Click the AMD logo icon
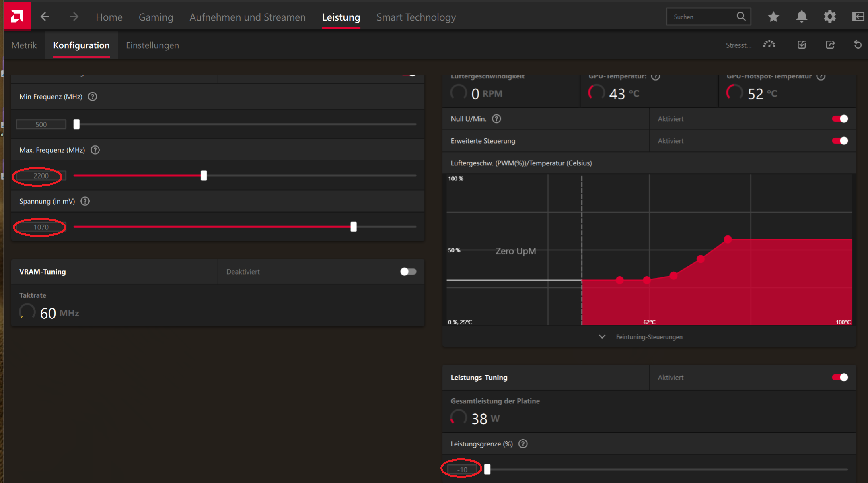 pos(17,16)
